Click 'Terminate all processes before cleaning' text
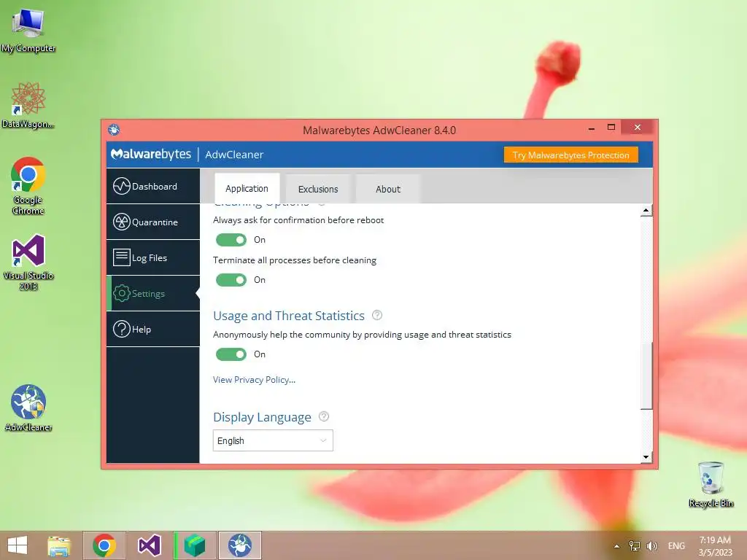747x560 pixels. (x=295, y=260)
